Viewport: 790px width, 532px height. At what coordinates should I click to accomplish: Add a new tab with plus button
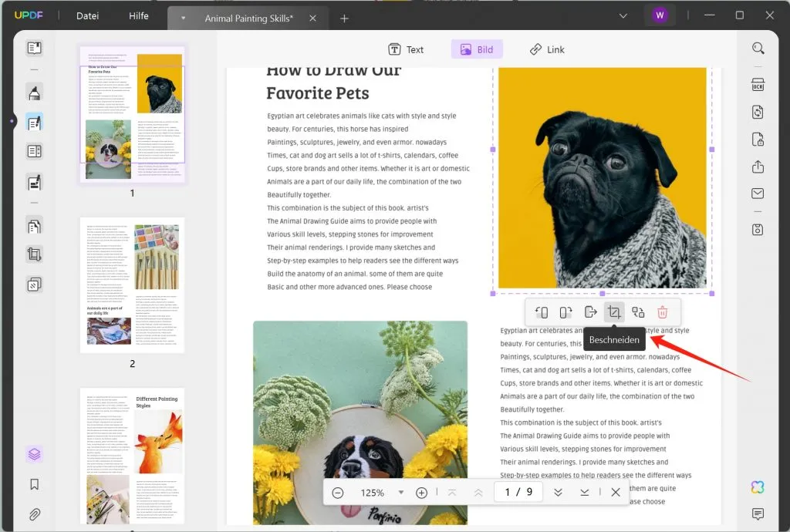click(344, 19)
